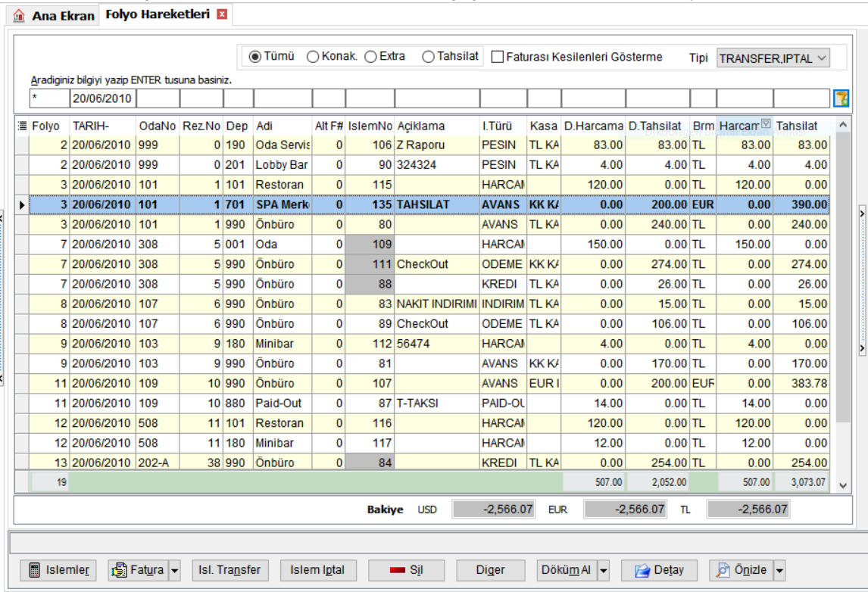Click the preview icon on Önizle button
Screen dimensions: 868x592
pos(723,570)
